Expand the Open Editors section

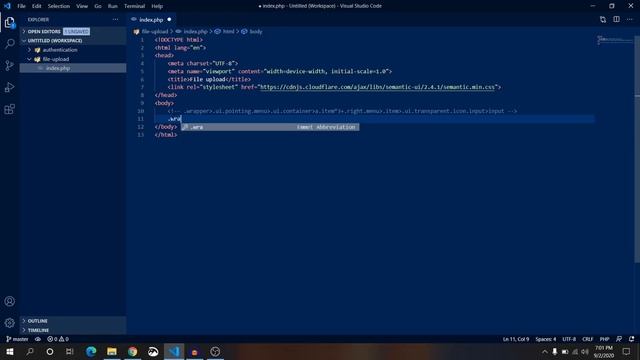coord(73,31)
